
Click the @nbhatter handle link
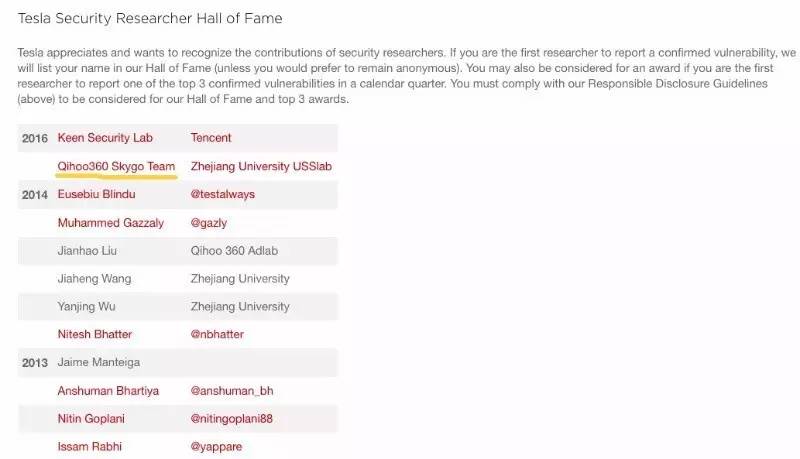pos(217,334)
